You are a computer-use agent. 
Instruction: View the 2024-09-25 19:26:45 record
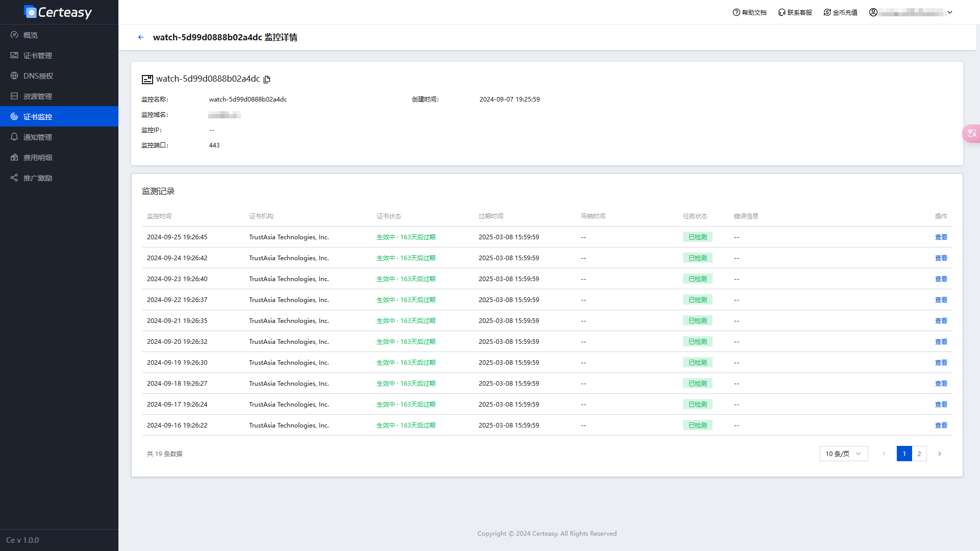click(941, 237)
